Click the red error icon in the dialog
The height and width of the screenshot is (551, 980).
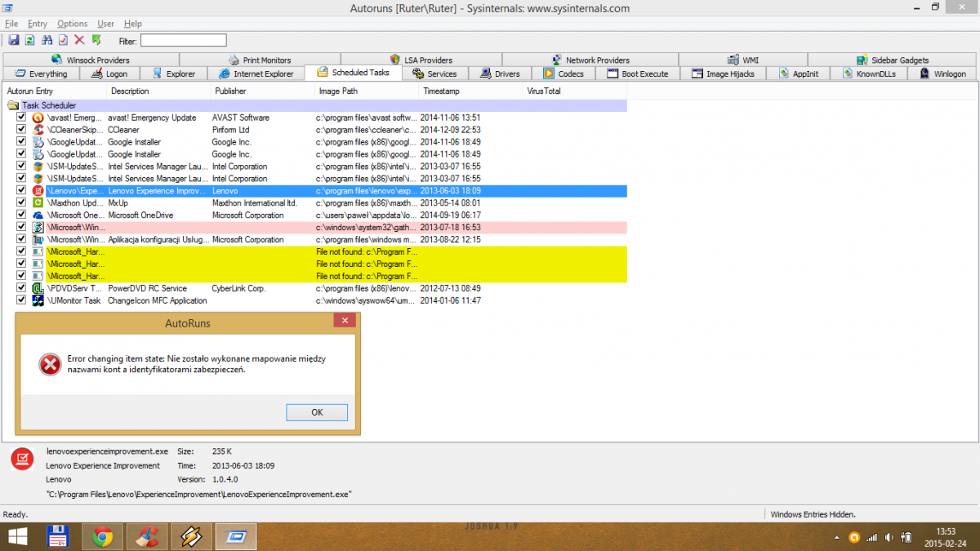tap(50, 364)
